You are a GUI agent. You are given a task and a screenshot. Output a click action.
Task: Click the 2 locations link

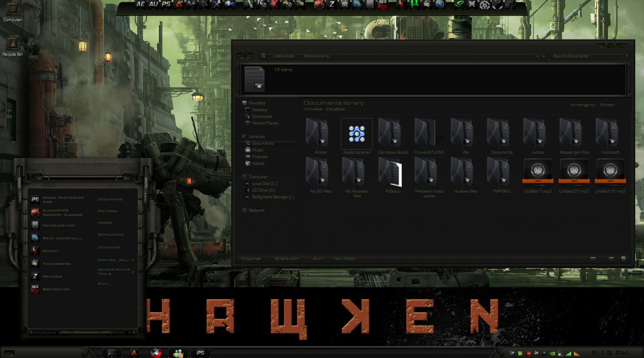click(335, 110)
